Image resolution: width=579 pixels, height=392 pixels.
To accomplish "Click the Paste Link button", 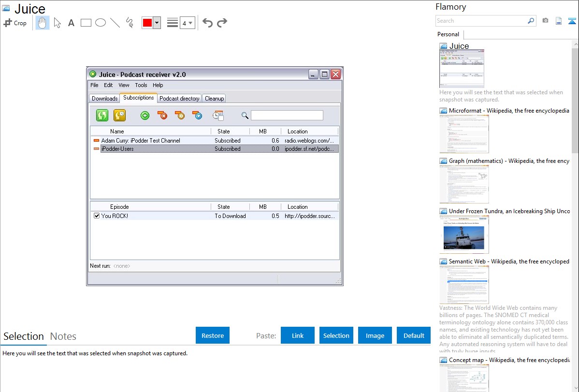I will tap(298, 335).
